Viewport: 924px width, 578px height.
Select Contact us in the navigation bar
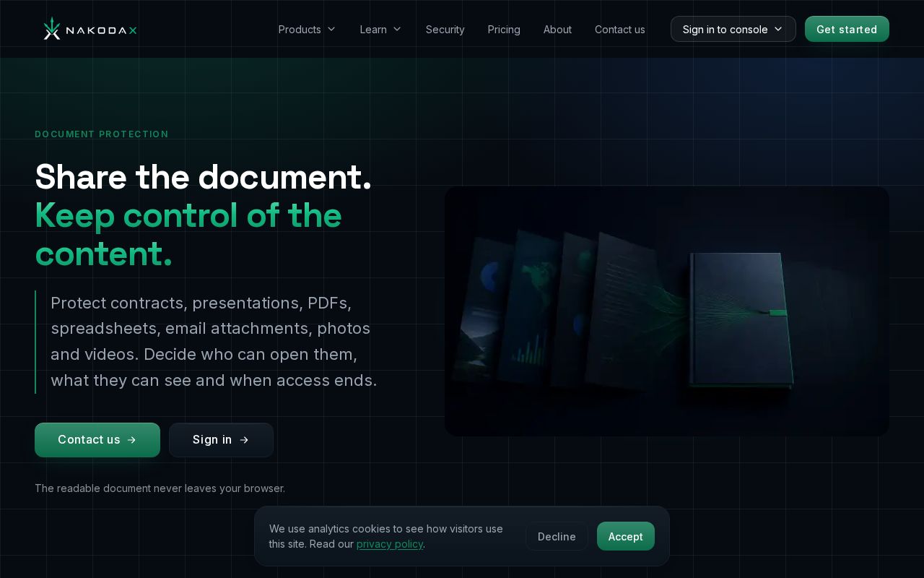[x=620, y=30]
